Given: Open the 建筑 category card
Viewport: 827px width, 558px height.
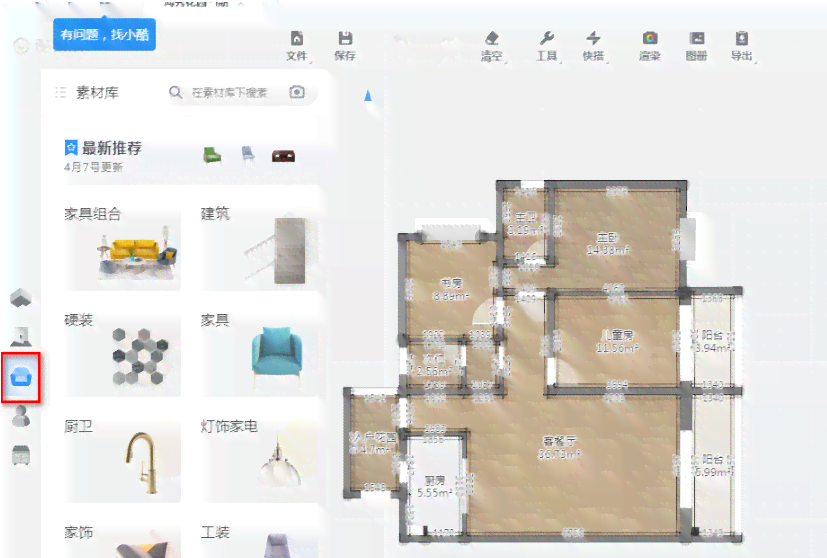Looking at the screenshot, I should 259,247.
